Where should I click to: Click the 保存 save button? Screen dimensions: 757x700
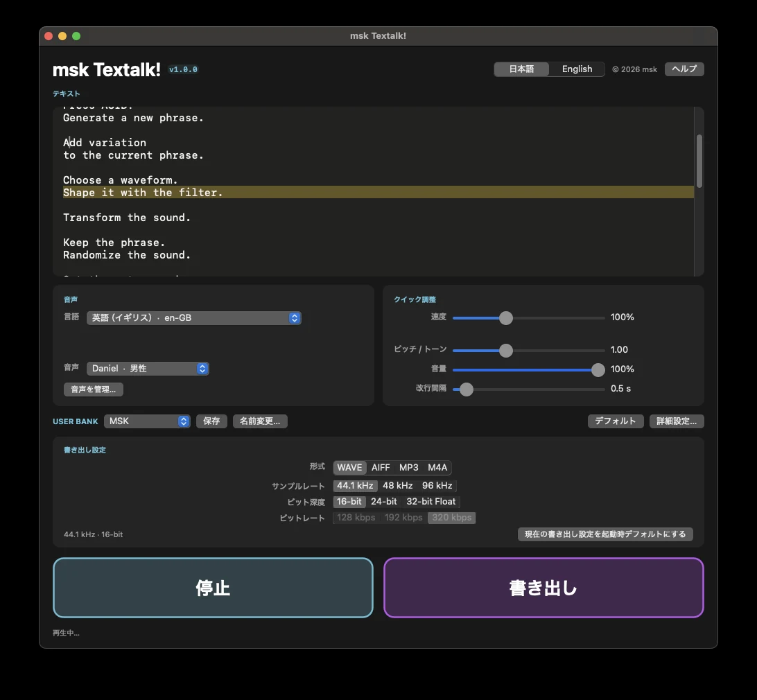211,421
